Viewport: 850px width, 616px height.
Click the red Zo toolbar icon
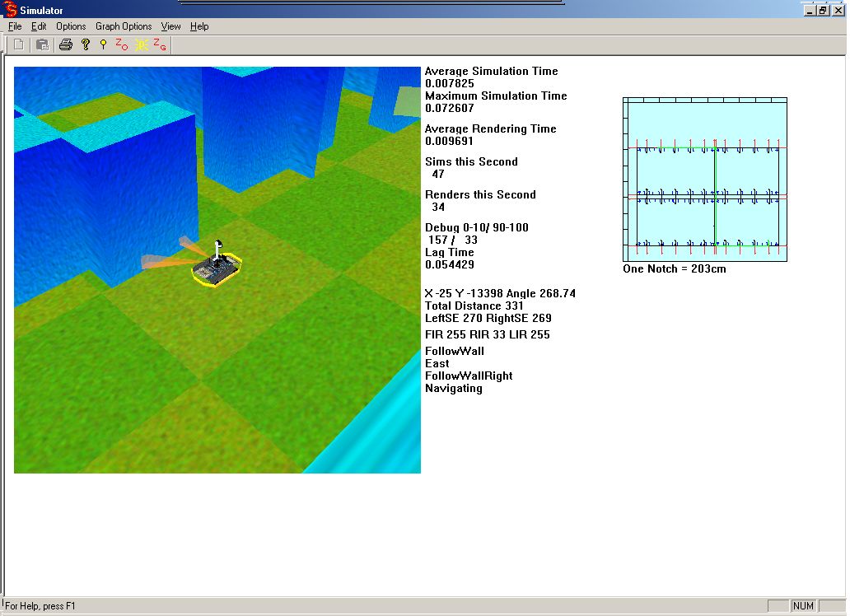tap(121, 44)
